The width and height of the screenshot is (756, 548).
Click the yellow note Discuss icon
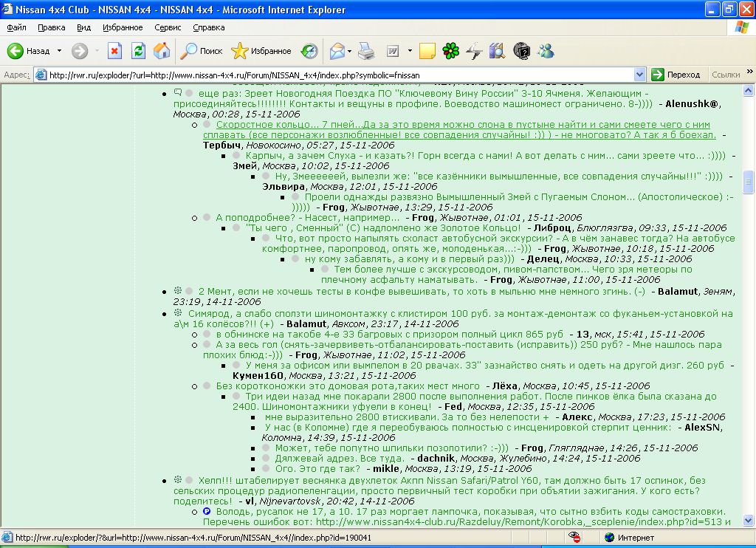(427, 51)
